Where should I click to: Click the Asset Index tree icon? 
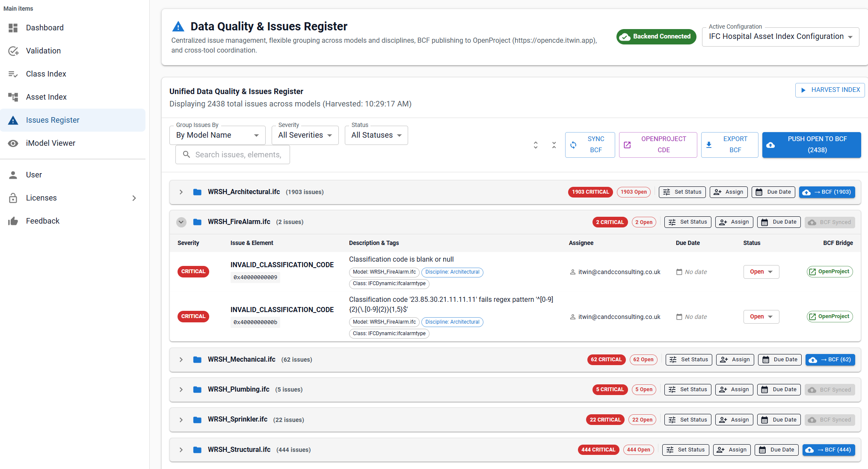tap(13, 97)
